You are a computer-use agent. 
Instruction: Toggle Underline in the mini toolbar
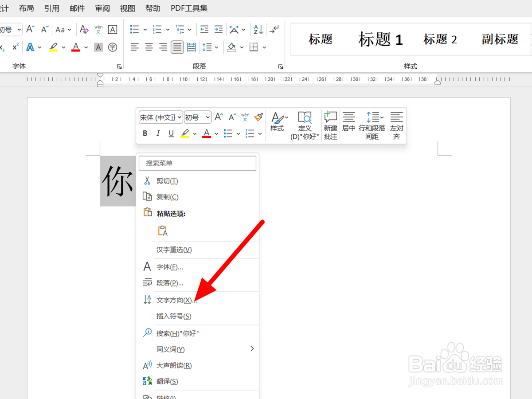(171, 133)
